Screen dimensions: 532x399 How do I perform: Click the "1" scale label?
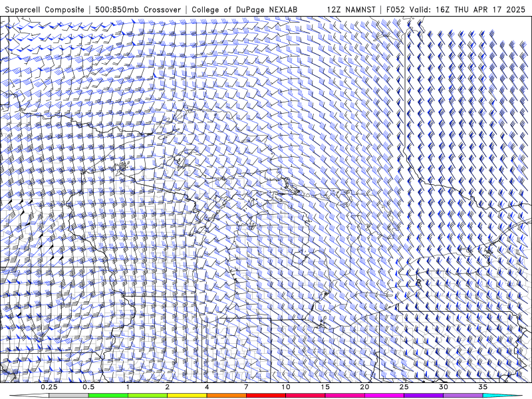point(128,387)
